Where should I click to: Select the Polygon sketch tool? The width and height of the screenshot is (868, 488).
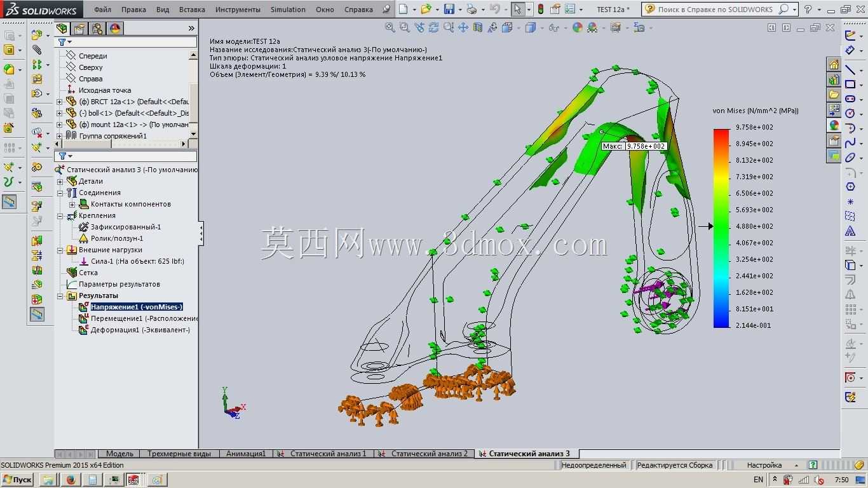tap(850, 187)
